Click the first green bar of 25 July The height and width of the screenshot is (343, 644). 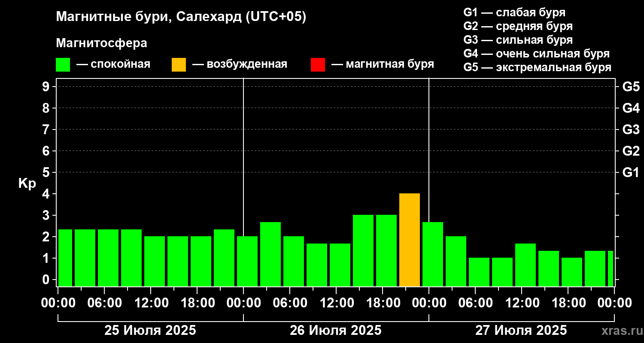(65, 258)
